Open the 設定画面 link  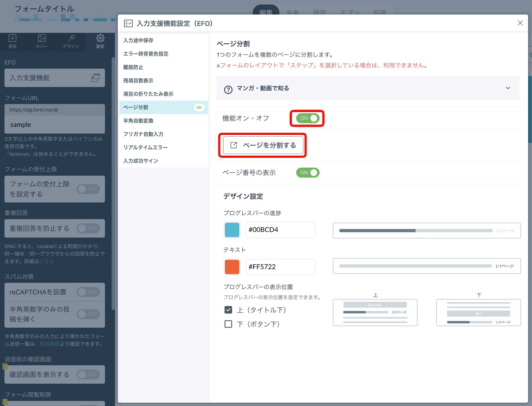click(50, 344)
